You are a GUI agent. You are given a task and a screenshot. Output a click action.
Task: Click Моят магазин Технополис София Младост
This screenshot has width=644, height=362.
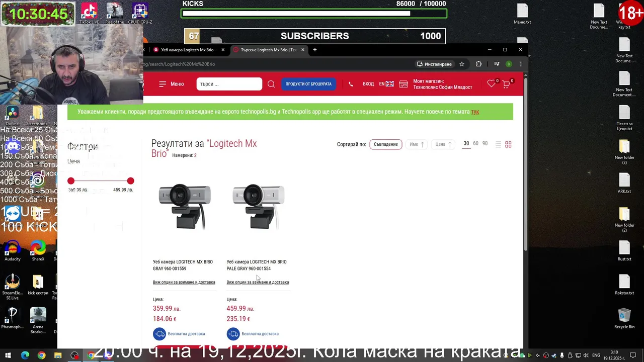[443, 84]
